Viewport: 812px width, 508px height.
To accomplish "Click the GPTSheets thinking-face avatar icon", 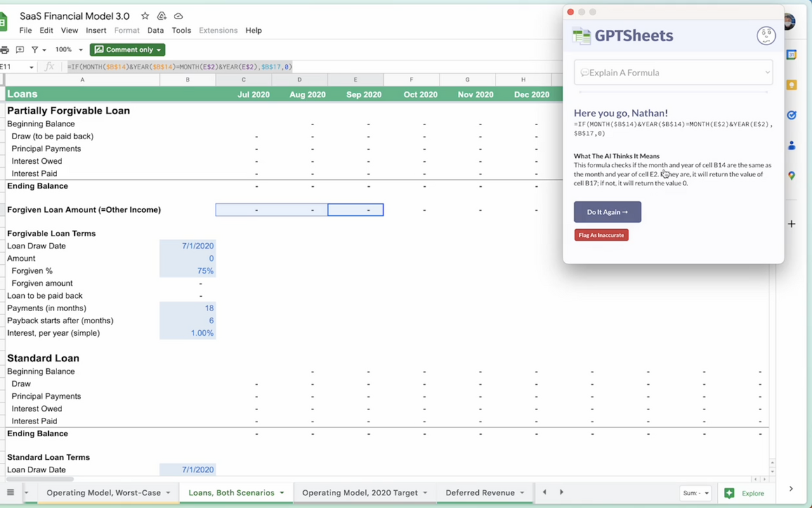I will [x=766, y=36].
